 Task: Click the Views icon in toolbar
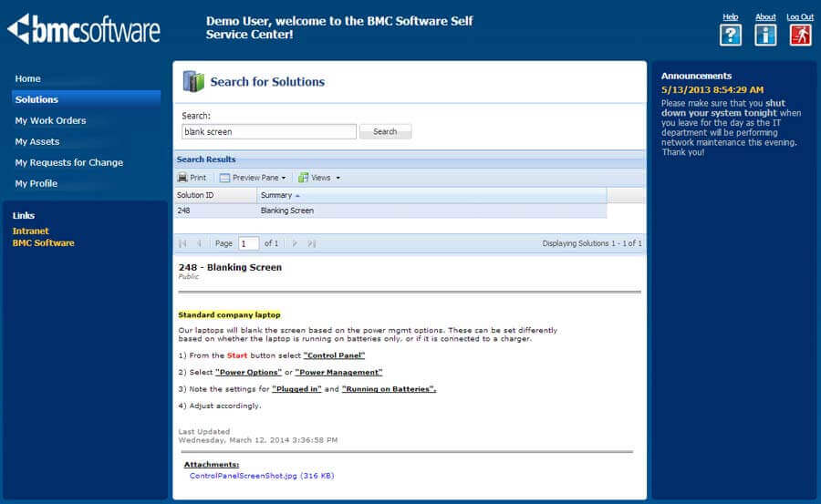(x=303, y=178)
